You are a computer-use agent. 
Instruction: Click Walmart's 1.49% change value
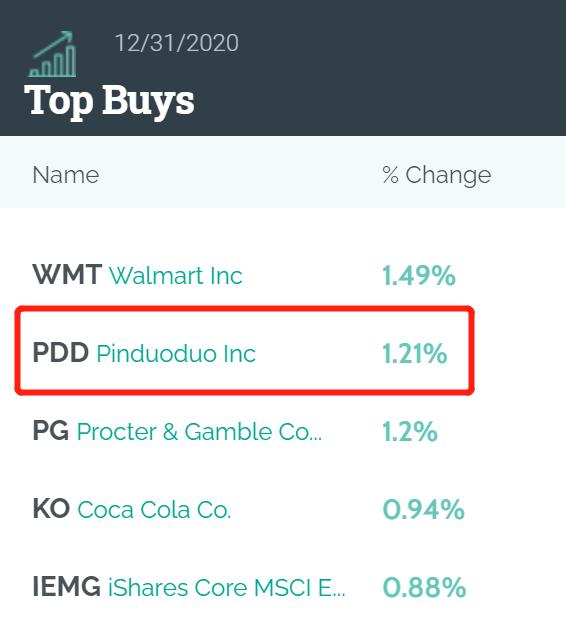(419, 276)
